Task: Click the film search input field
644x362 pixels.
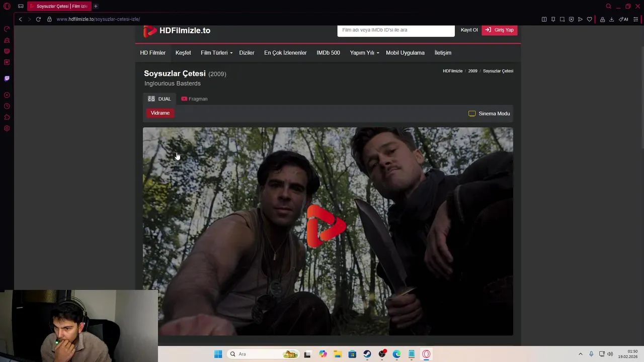Action: 396,30
